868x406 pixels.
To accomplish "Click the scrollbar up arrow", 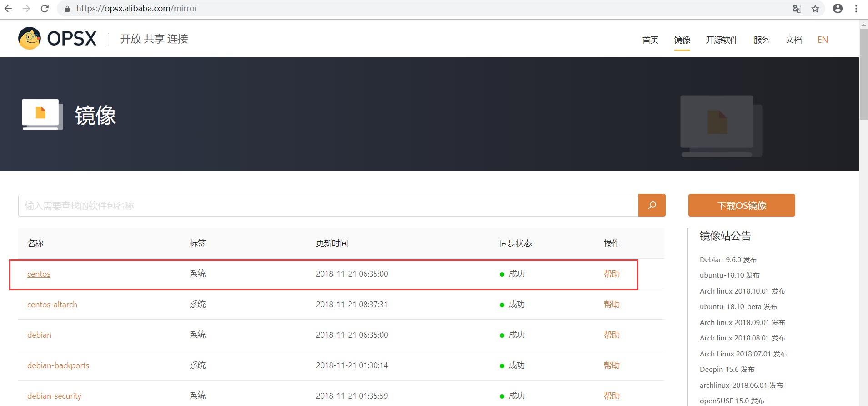I will (x=863, y=25).
